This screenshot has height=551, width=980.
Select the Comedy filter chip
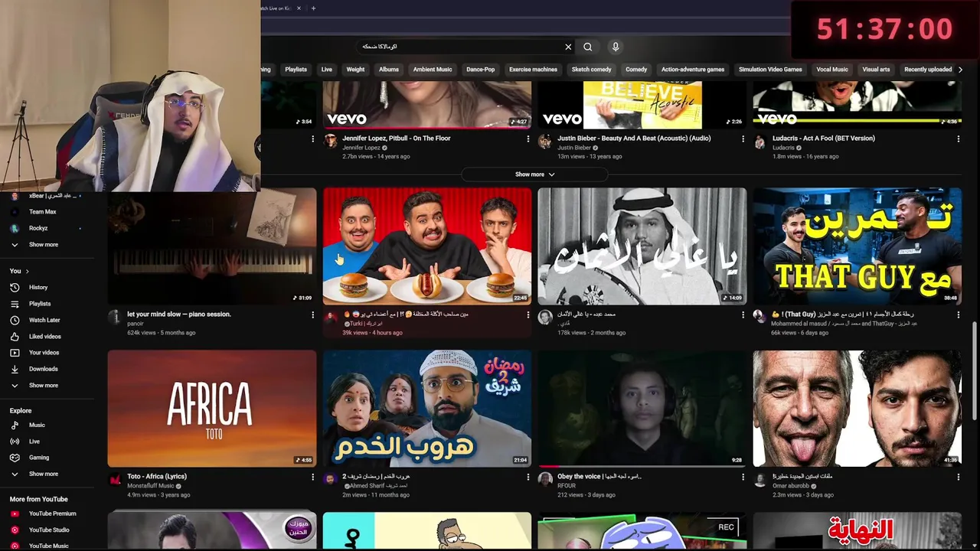[x=636, y=70]
